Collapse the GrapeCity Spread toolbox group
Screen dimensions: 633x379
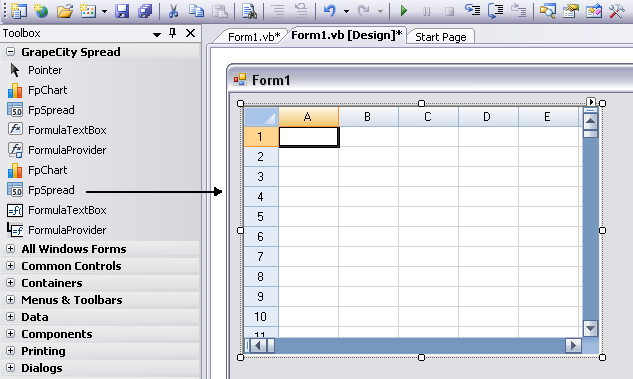click(x=11, y=52)
